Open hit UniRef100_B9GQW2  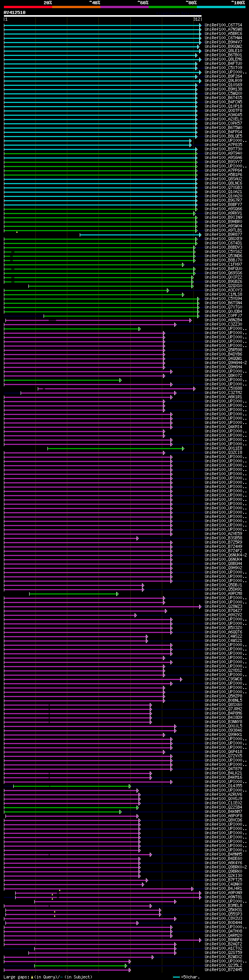coord(223,47)
